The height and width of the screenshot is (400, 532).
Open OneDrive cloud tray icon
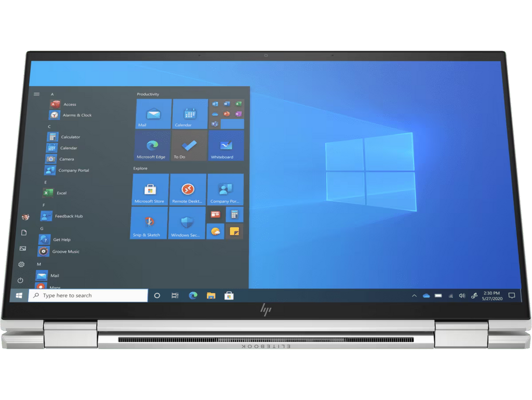pyautogui.click(x=426, y=296)
